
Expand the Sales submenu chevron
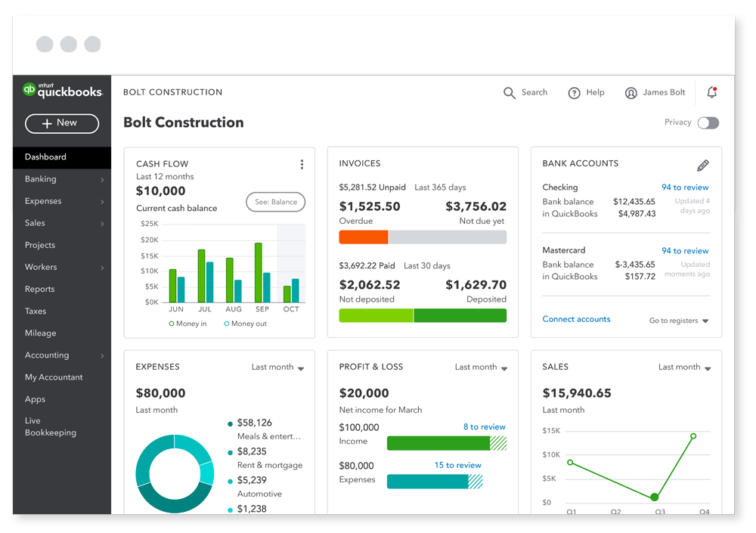[x=102, y=224]
